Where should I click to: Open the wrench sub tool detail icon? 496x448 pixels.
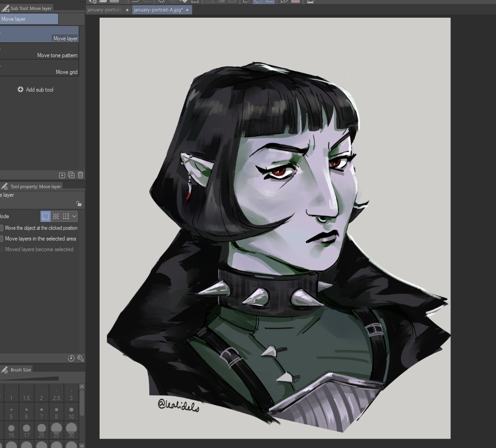[80, 358]
